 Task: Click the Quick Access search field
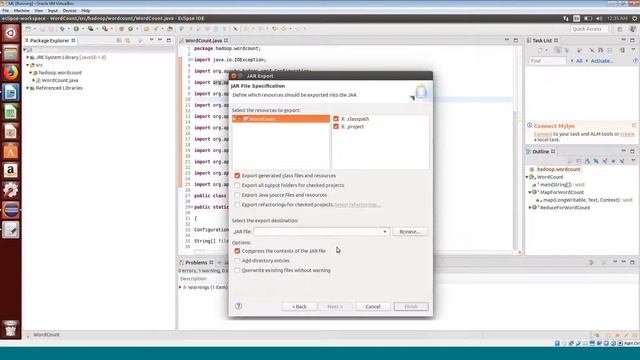click(x=589, y=29)
